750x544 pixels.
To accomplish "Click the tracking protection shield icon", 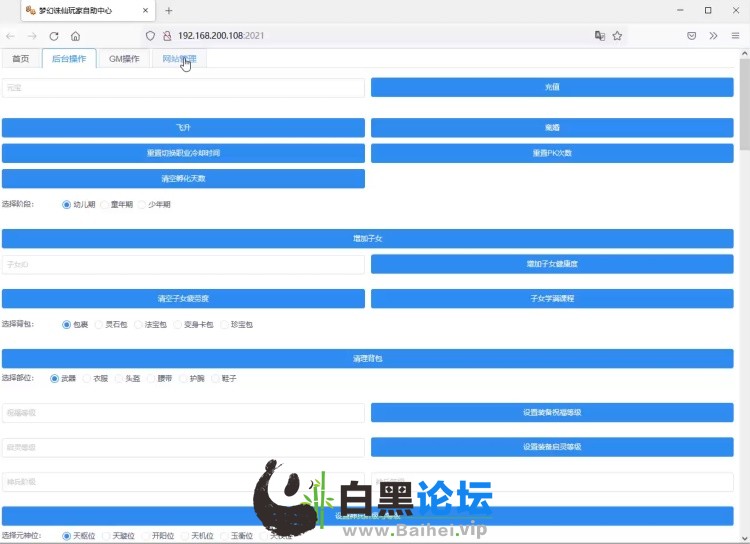I will tap(150, 36).
